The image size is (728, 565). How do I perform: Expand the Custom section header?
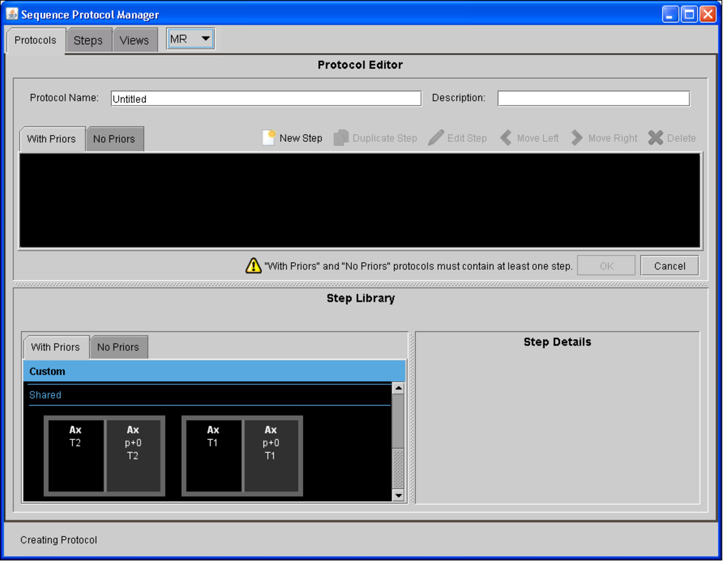pos(214,371)
